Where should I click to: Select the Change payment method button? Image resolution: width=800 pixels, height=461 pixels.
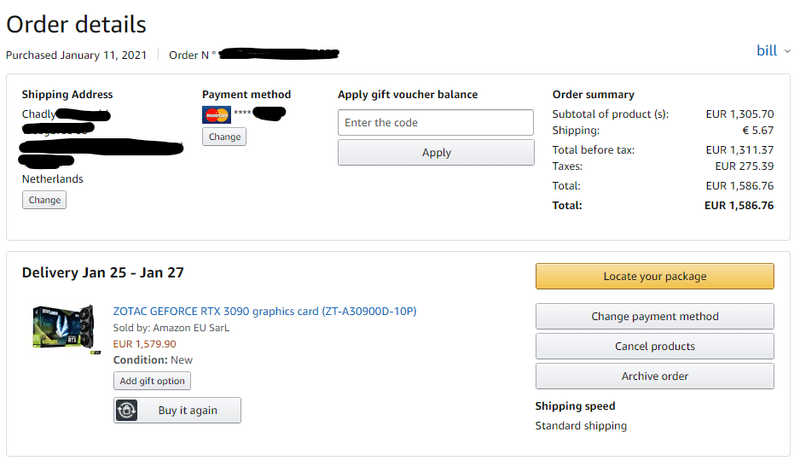[655, 316]
